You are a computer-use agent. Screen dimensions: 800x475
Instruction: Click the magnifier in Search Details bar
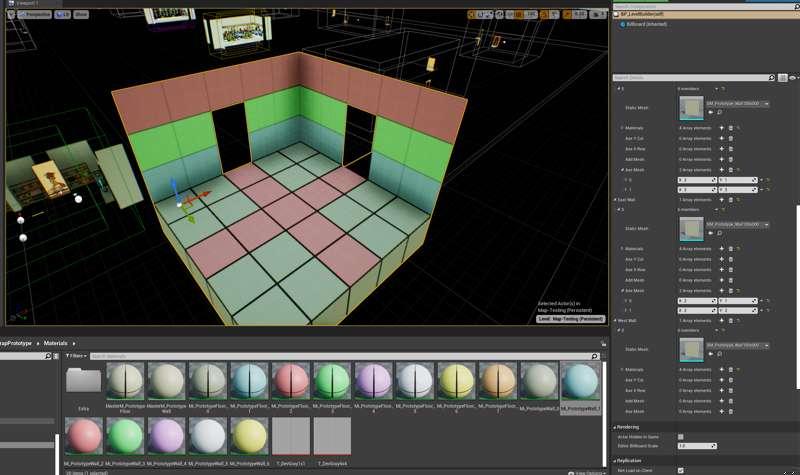click(x=771, y=78)
